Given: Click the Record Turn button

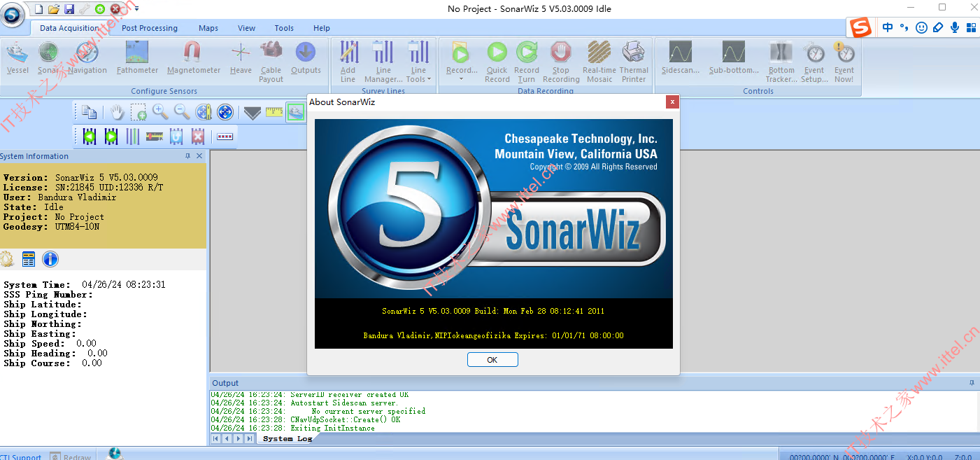Looking at the screenshot, I should pos(527,62).
